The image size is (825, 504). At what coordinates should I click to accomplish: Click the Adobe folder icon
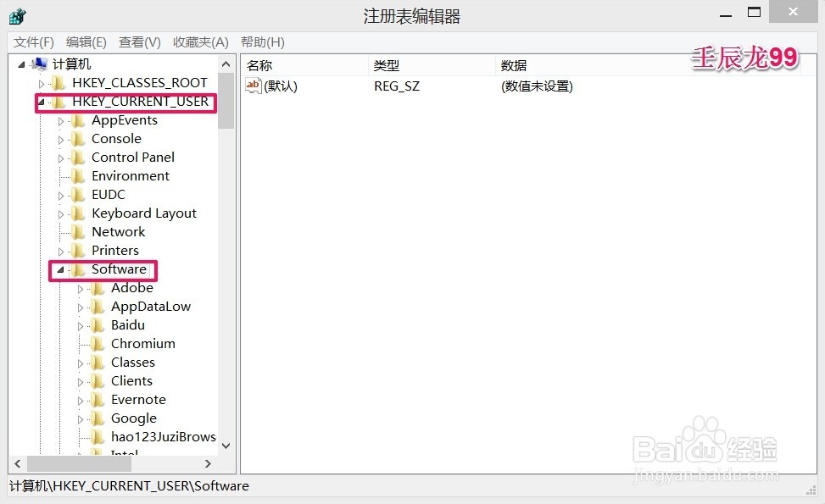96,287
